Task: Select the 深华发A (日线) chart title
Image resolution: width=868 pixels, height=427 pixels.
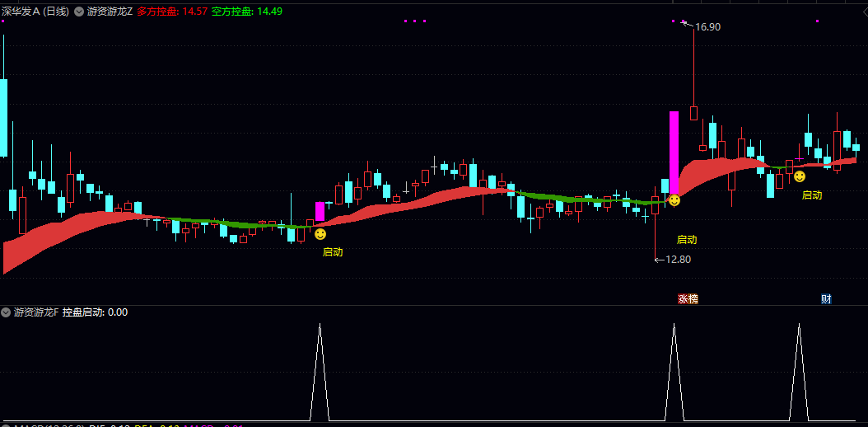Action: tap(36, 11)
